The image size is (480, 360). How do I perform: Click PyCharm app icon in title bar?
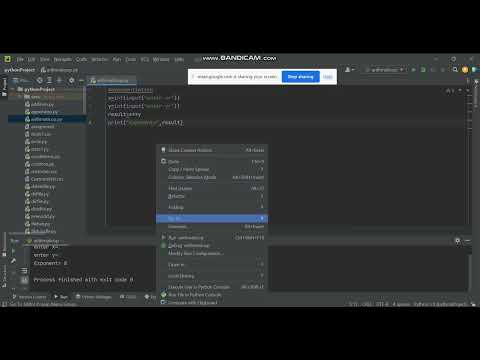(x=7, y=59)
